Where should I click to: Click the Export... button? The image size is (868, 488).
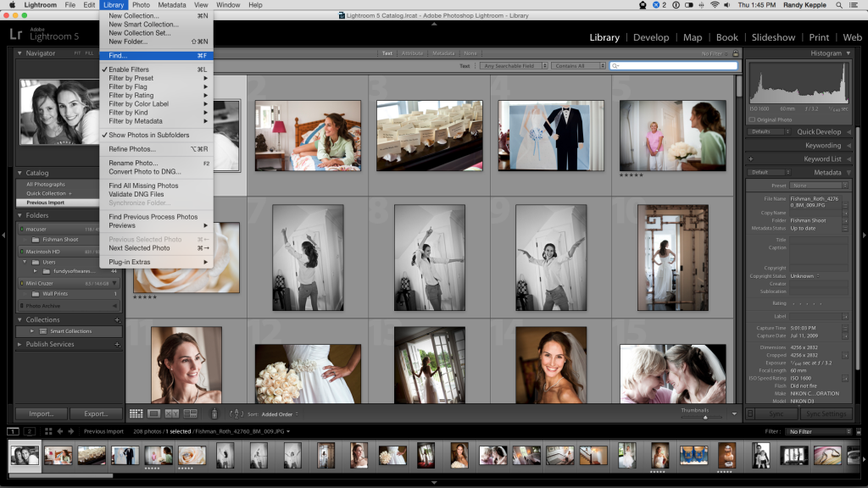tap(96, 413)
